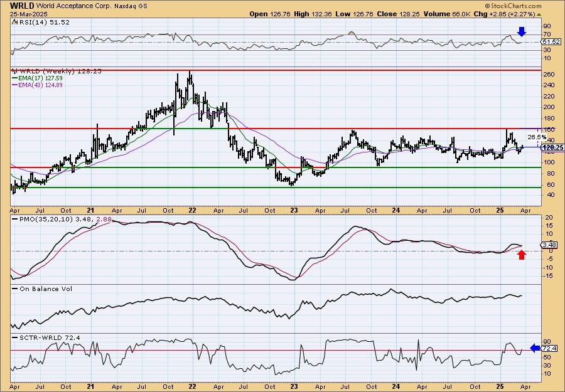Click the SCTR-WRLD 72.4 label
This screenshot has width=565, height=392.
(50, 337)
